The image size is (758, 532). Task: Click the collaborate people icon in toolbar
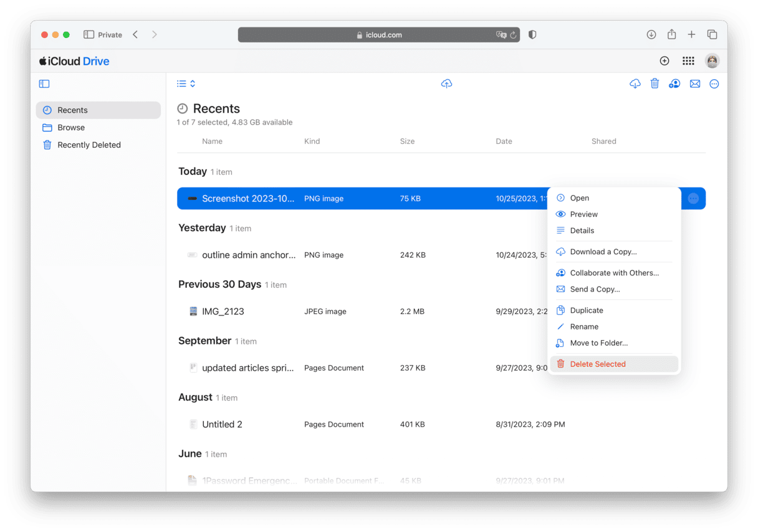point(674,83)
